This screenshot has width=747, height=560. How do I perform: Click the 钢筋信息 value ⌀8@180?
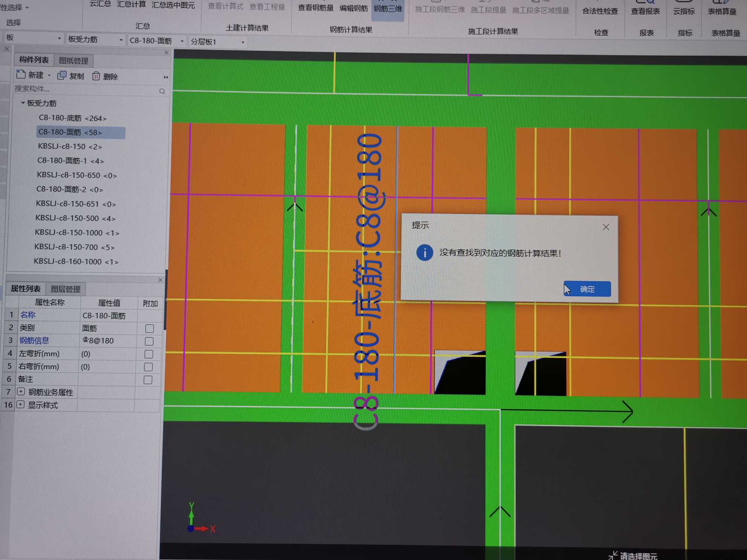(x=108, y=341)
